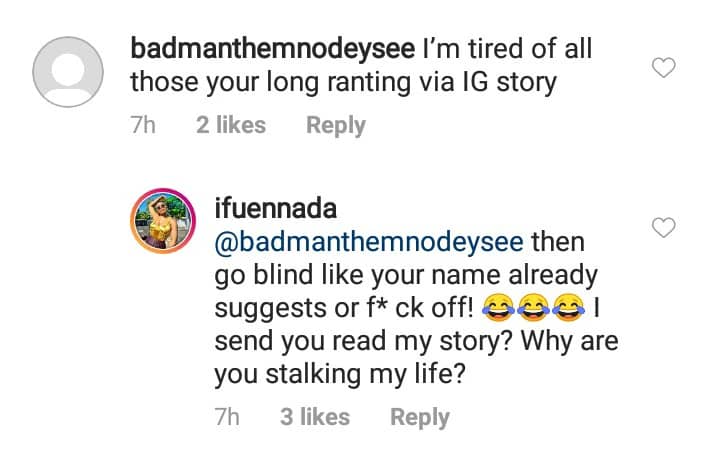
Task: Click the 7h timestamp under ifuennada's reply
Action: pos(229,417)
